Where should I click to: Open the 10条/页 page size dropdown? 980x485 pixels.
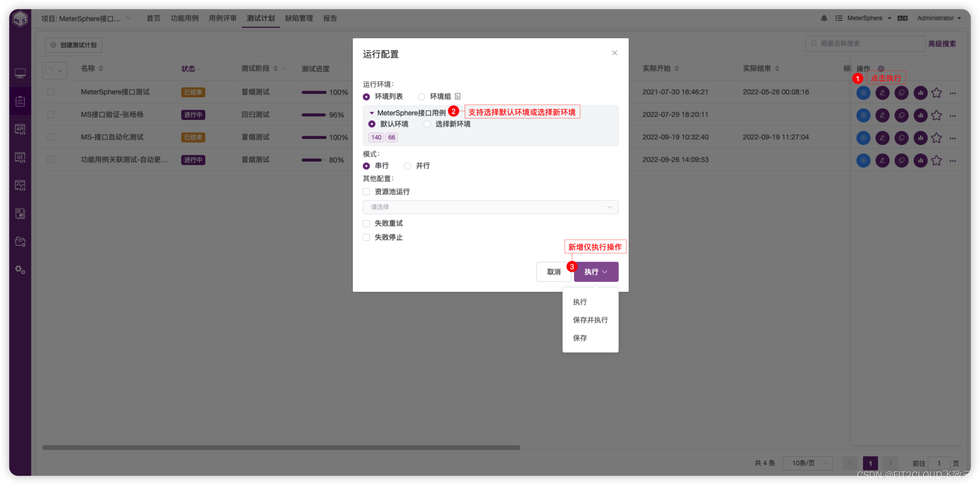click(807, 463)
